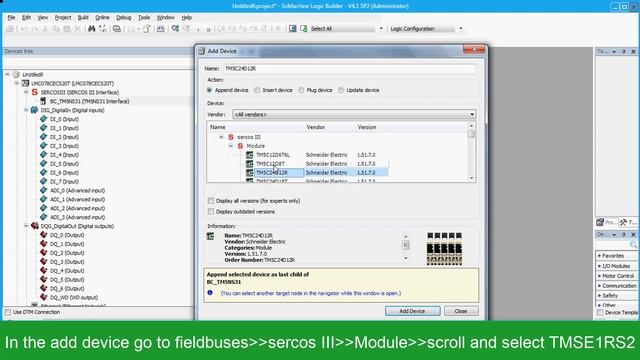
Task: Open the Debug menu
Action: click(x=123, y=18)
